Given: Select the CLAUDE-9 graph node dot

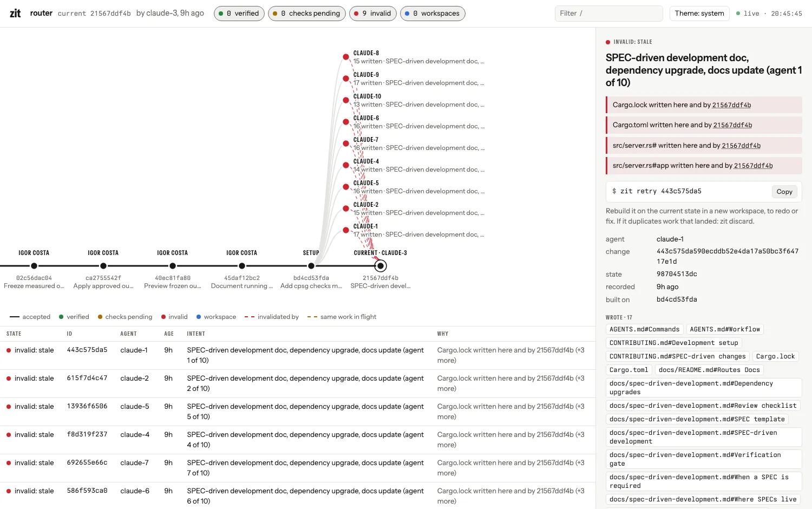Looking at the screenshot, I should point(346,79).
